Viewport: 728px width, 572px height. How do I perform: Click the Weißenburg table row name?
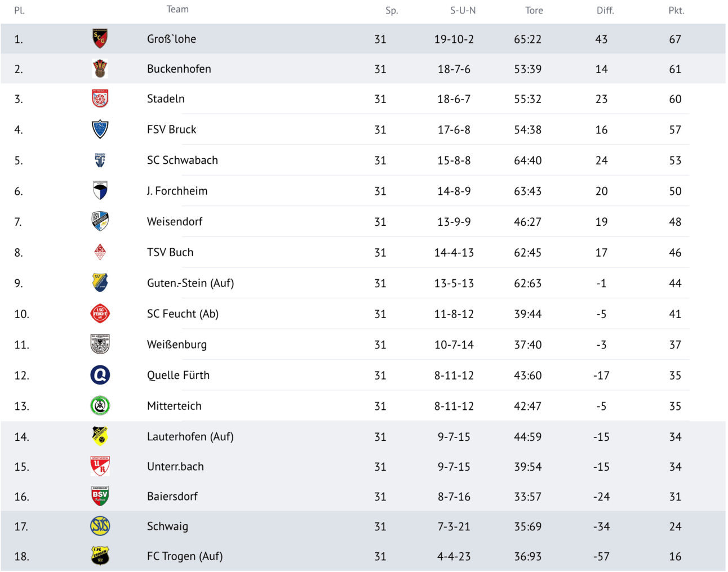pyautogui.click(x=176, y=345)
